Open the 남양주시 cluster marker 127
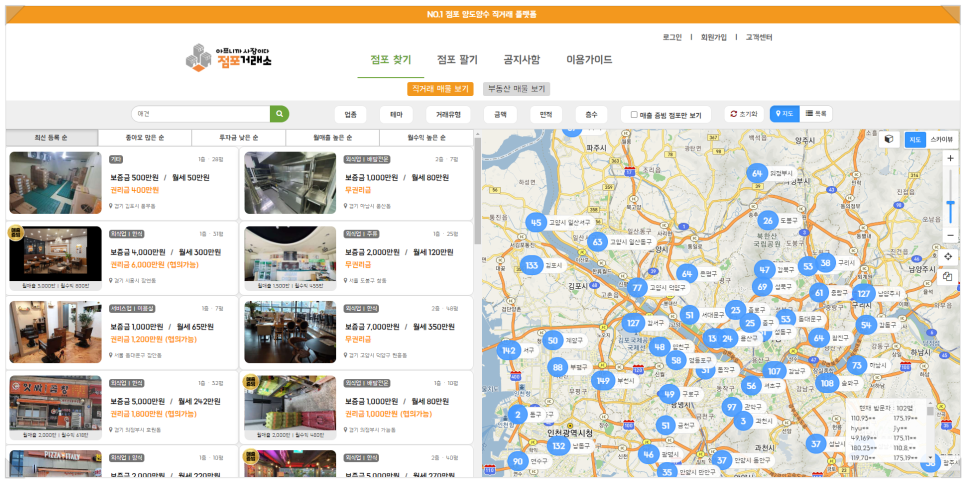Image resolution: width=966 pixels, height=483 pixels. click(864, 294)
